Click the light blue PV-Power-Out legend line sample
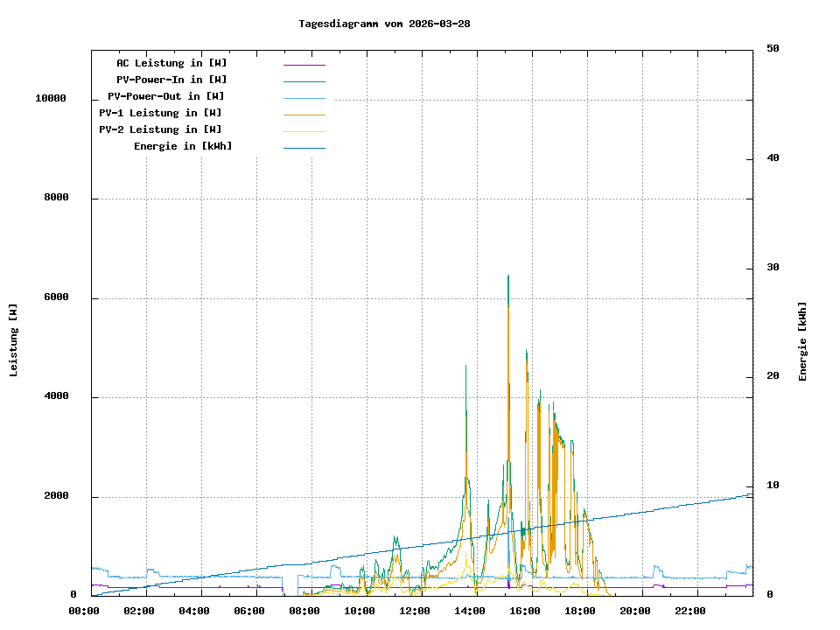The height and width of the screenshot is (630, 840). pos(304,98)
